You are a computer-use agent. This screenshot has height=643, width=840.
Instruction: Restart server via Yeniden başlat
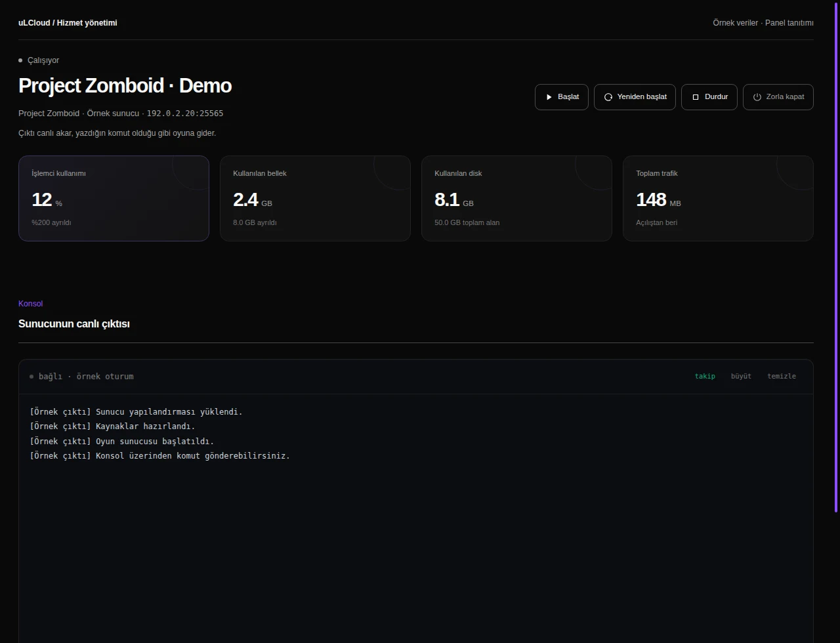coord(635,97)
